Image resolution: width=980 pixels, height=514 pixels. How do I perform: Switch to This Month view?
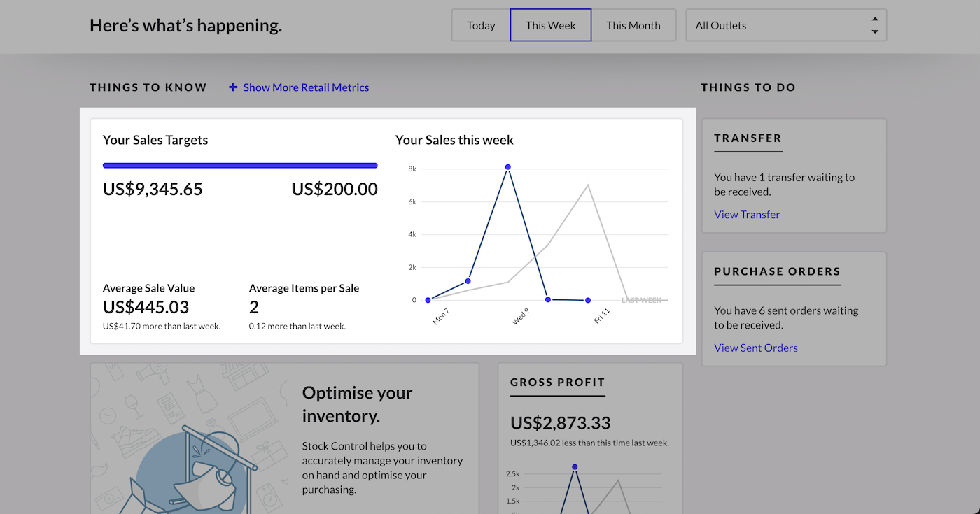pyautogui.click(x=633, y=25)
